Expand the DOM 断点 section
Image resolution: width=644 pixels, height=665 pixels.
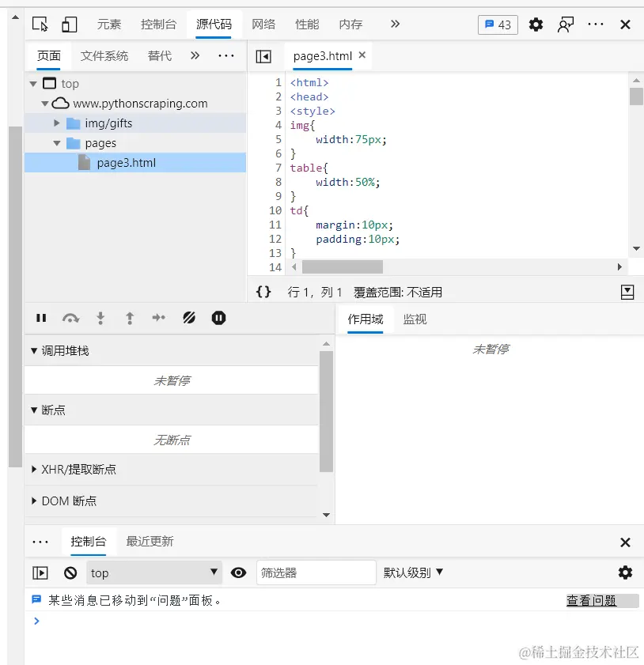(34, 501)
